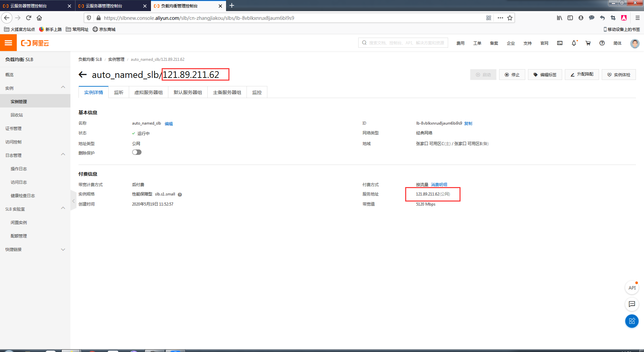The width and height of the screenshot is (644, 352).
Task: Click the 升配降配 button
Action: 582,75
